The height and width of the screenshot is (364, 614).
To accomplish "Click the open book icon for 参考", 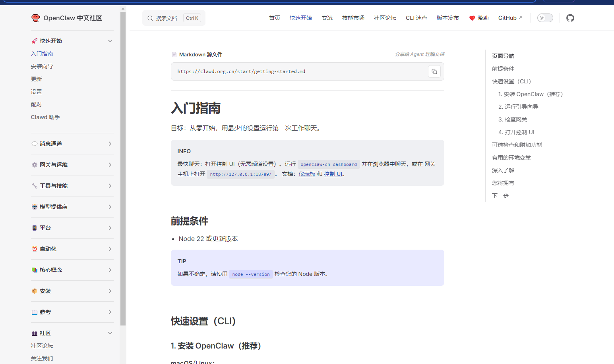I will 35,312.
